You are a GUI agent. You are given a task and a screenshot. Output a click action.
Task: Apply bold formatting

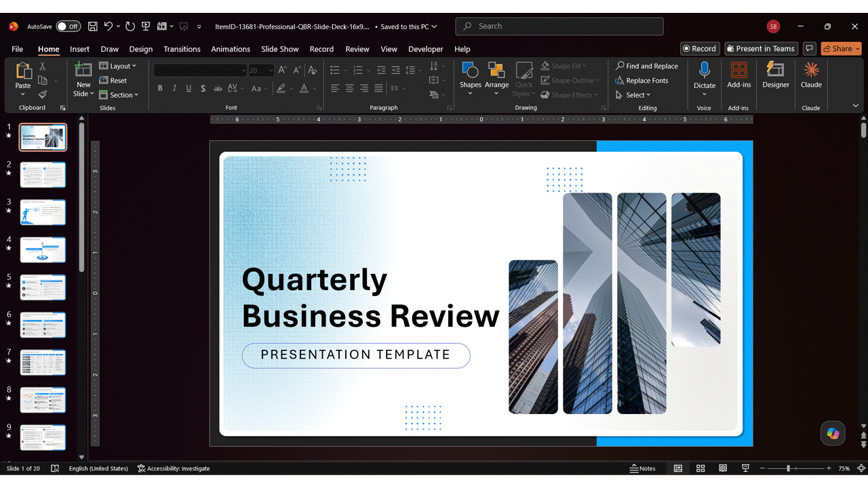coord(160,88)
